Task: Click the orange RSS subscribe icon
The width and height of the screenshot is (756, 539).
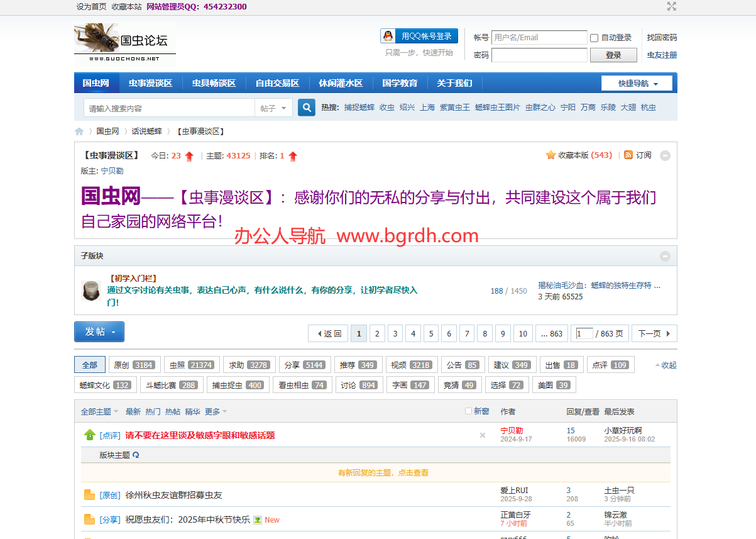Action: [628, 155]
